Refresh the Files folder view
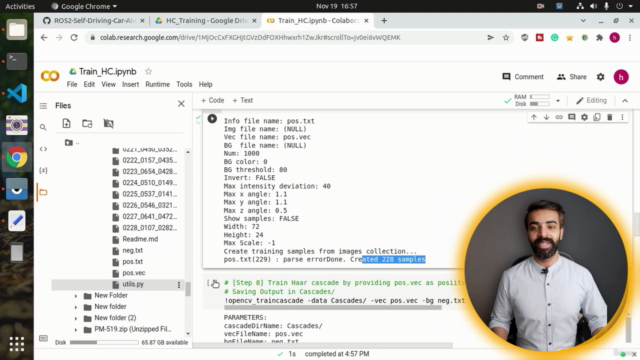 87,123
